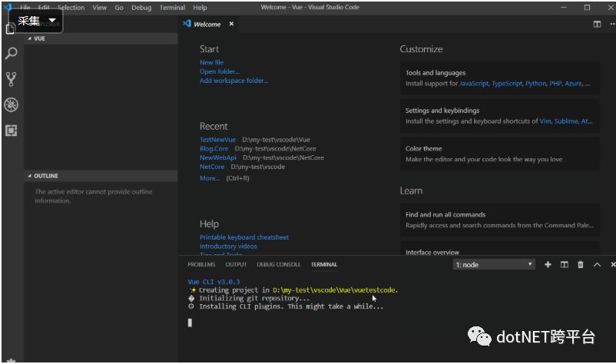
Task: Open Settings and keybindings card heading
Action: (442, 111)
